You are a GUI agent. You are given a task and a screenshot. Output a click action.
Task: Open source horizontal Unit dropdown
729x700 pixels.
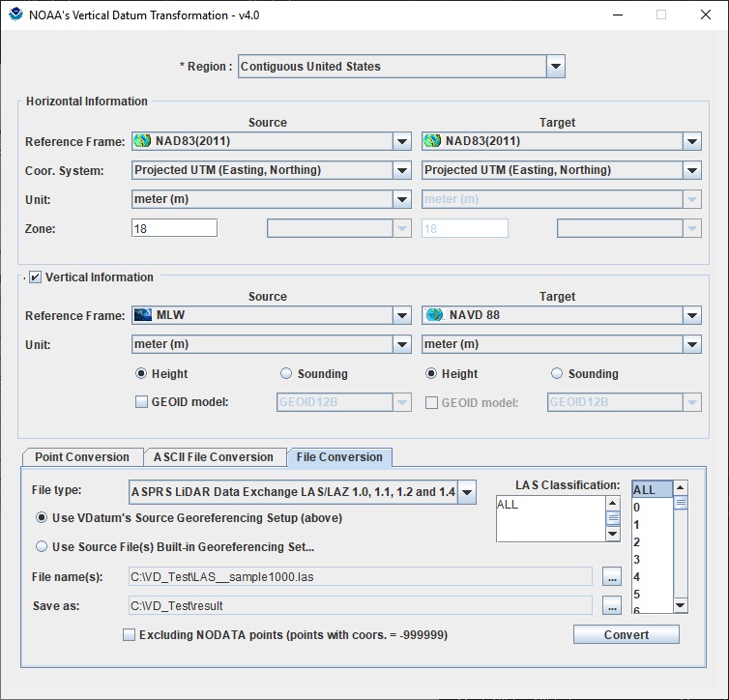pyautogui.click(x=401, y=199)
